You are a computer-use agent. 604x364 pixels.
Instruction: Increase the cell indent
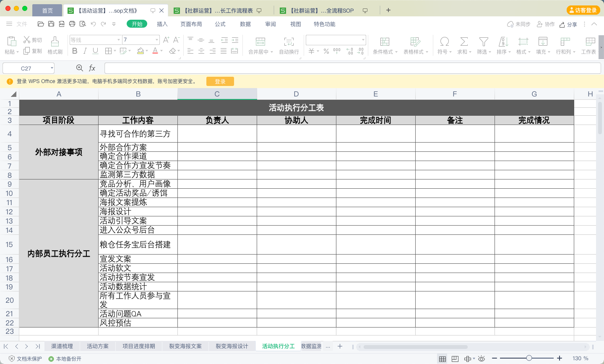point(235,40)
